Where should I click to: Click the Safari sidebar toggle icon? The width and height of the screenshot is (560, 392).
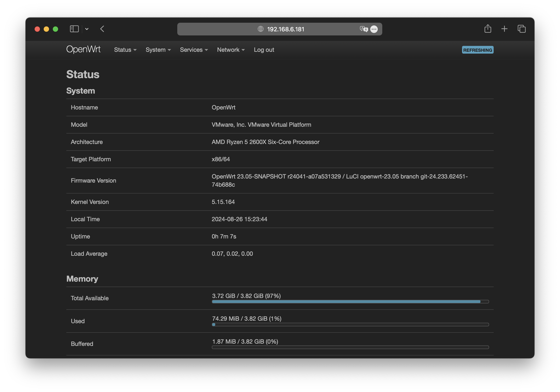pyautogui.click(x=74, y=29)
